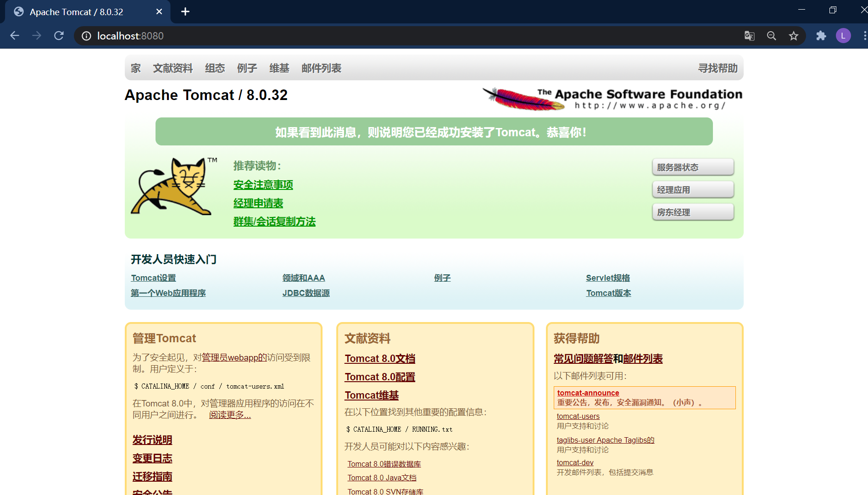868x495 pixels.
Task: Open the 邮件列表 navigation item
Action: pyautogui.click(x=321, y=68)
